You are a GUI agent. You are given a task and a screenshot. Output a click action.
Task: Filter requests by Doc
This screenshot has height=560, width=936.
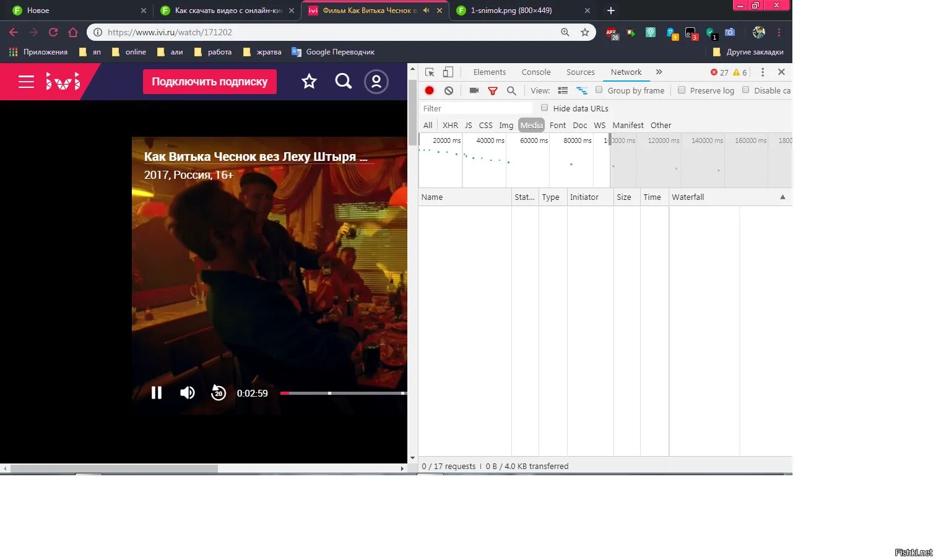click(580, 125)
